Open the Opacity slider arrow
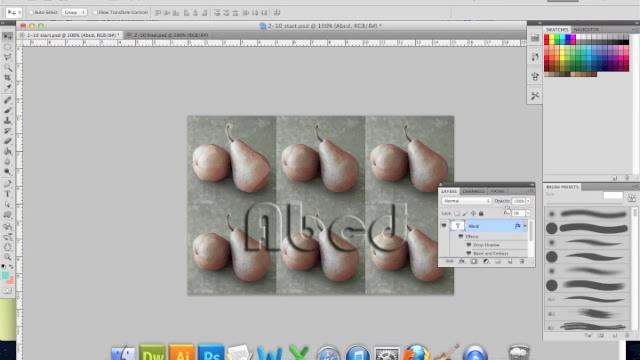The image size is (640, 360). (528, 201)
